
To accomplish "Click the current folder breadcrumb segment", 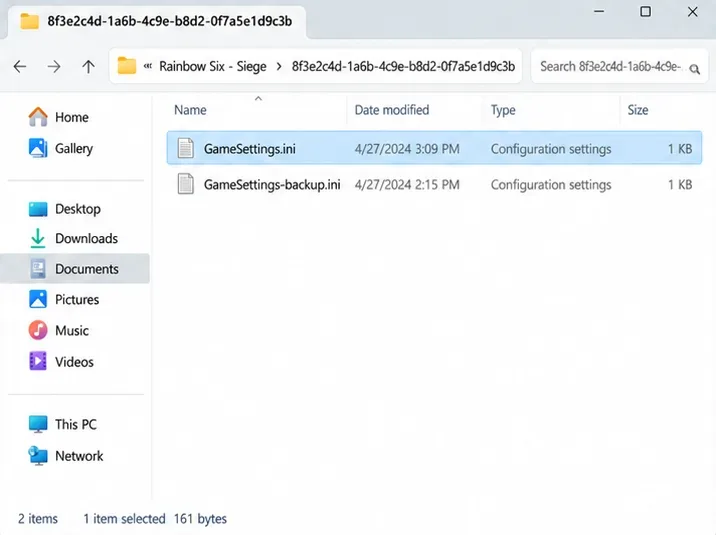I will 403,67.
